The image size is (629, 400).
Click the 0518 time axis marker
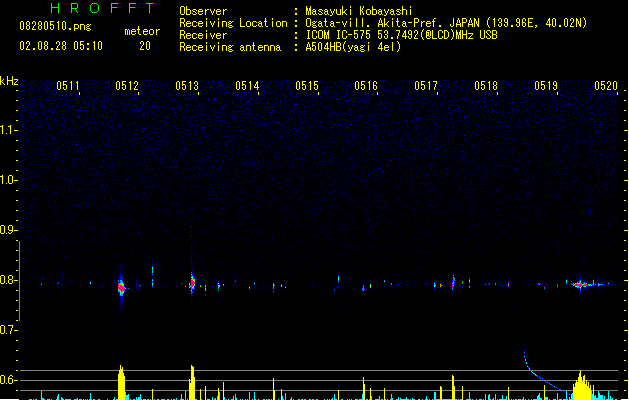(x=486, y=86)
